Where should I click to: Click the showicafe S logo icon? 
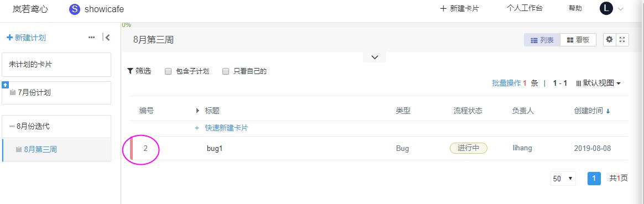[x=74, y=9]
